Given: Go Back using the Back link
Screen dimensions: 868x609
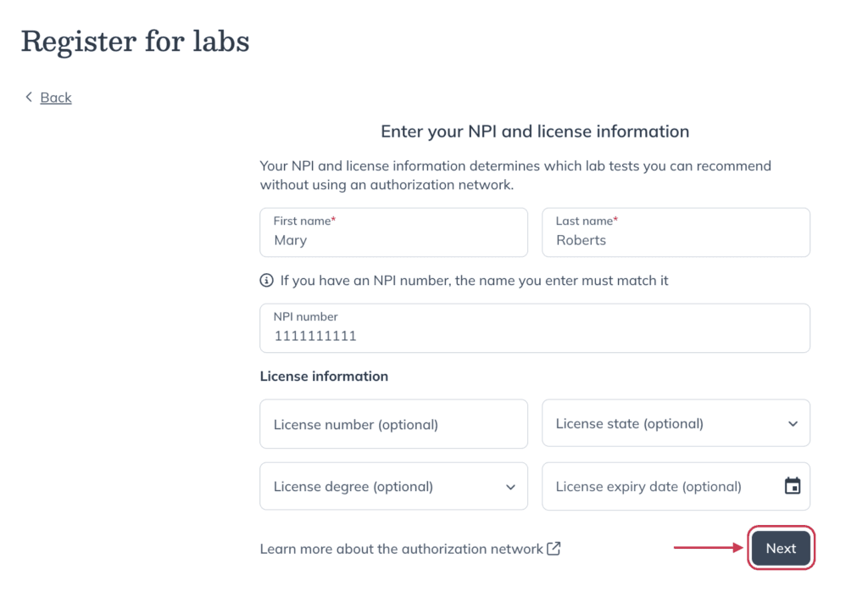Looking at the screenshot, I should click(x=56, y=98).
